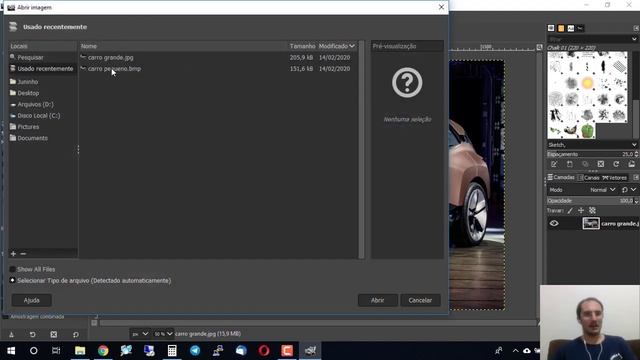This screenshot has height=360, width=640.
Task: Switch to the Camadas tab
Action: coord(561,178)
